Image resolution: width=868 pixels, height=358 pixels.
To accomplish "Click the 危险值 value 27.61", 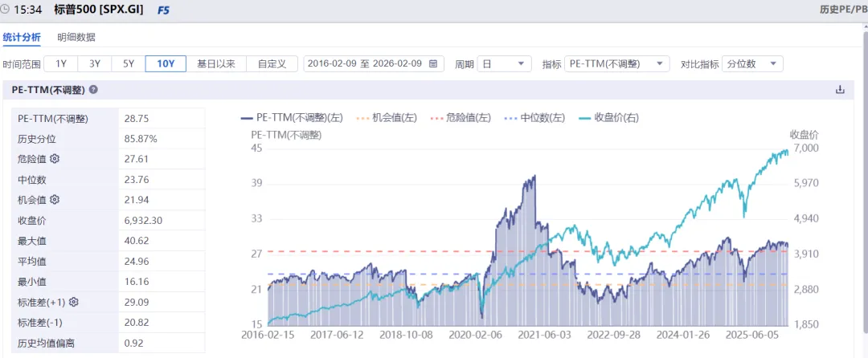I will pos(137,159).
